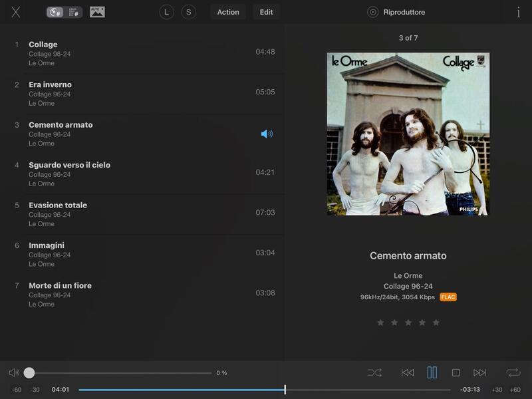The width and height of the screenshot is (532, 399).
Task: Pause the current song
Action: (432, 373)
